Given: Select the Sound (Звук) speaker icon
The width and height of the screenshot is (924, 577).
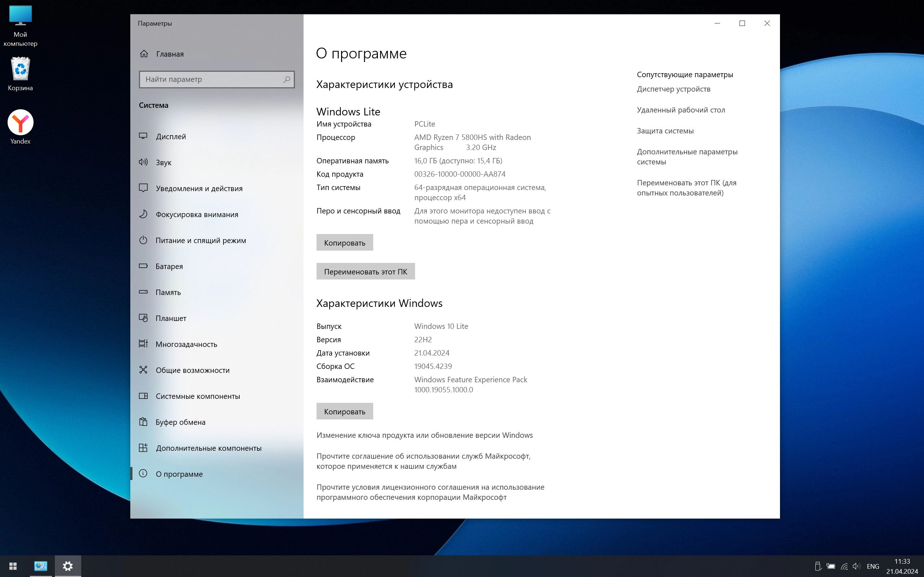Looking at the screenshot, I should (x=143, y=162).
